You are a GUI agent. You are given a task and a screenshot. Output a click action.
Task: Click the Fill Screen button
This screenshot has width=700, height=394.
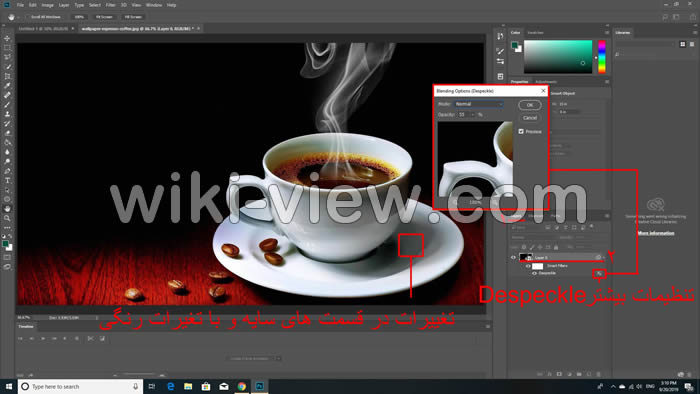(133, 17)
